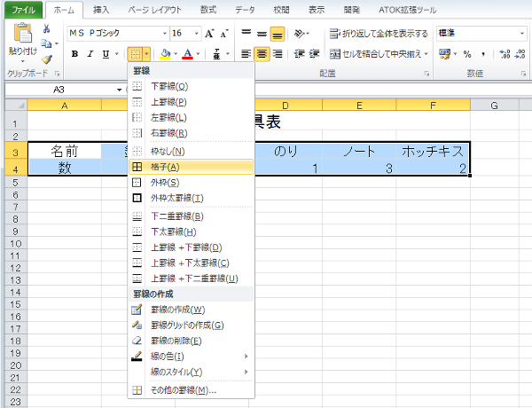The width and height of the screenshot is (532, 408).
Task: Toggle Bold formatting
Action: click(x=74, y=54)
